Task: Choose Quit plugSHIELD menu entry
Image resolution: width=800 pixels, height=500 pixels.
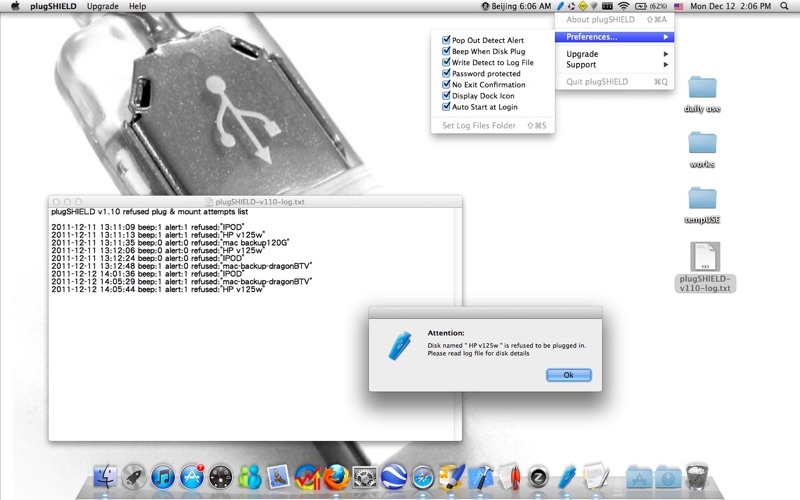Action: point(614,82)
